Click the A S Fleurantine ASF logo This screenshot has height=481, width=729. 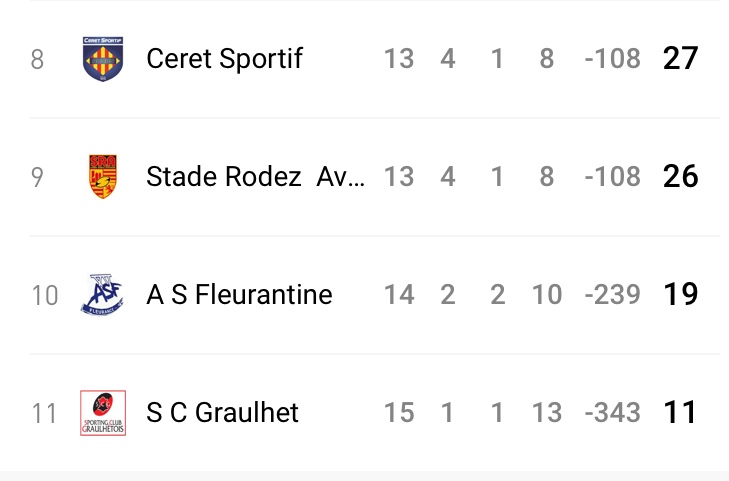[103, 295]
